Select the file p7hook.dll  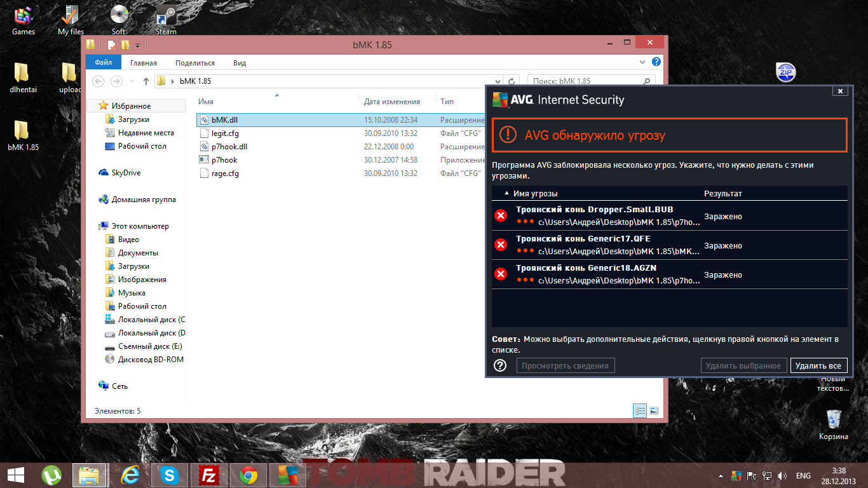pos(229,147)
